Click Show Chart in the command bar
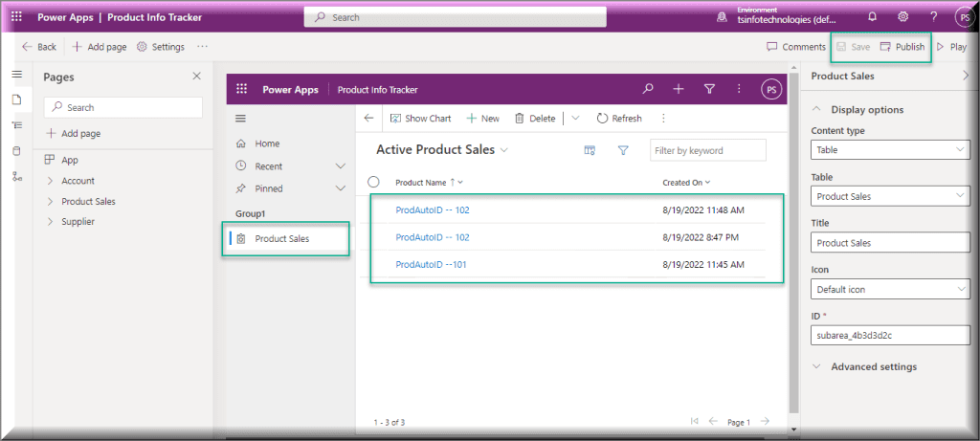This screenshot has height=441, width=980. 420,118
